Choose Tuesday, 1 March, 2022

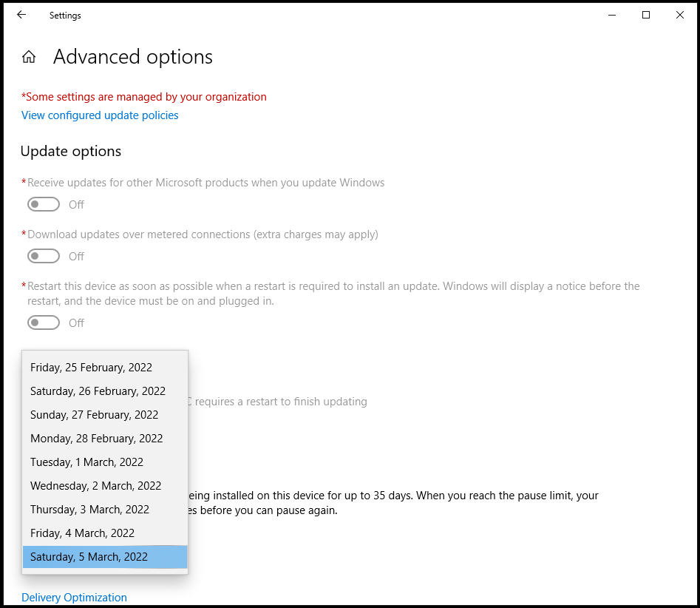tap(86, 462)
